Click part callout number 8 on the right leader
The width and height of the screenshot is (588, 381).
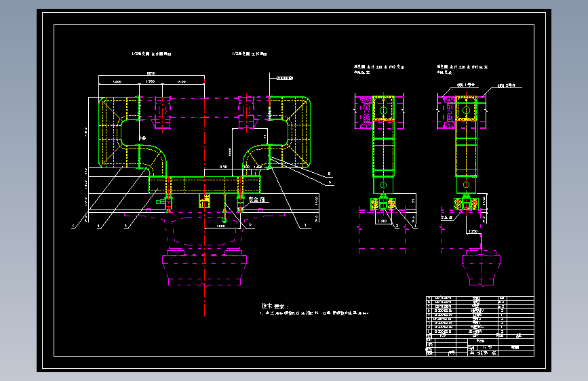[330, 174]
